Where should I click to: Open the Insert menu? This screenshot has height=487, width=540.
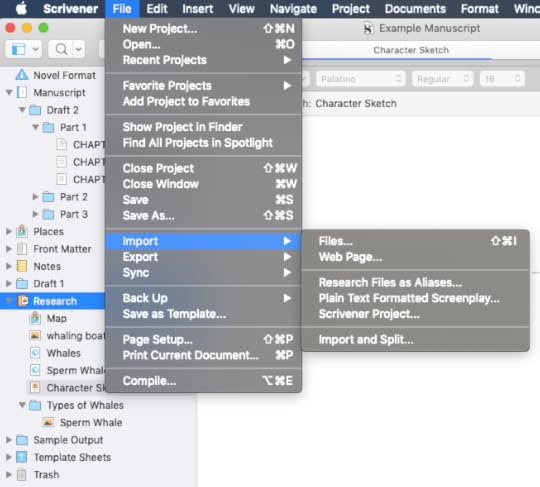click(x=197, y=9)
